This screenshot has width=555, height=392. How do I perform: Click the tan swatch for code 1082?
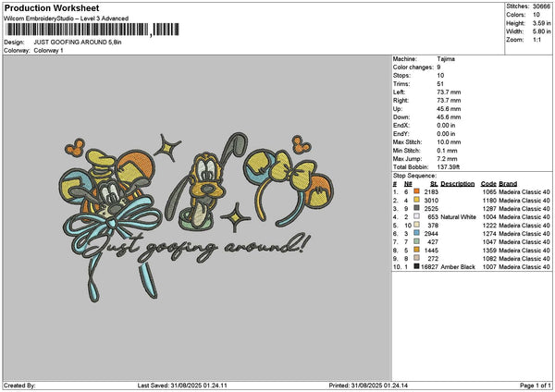(416, 258)
